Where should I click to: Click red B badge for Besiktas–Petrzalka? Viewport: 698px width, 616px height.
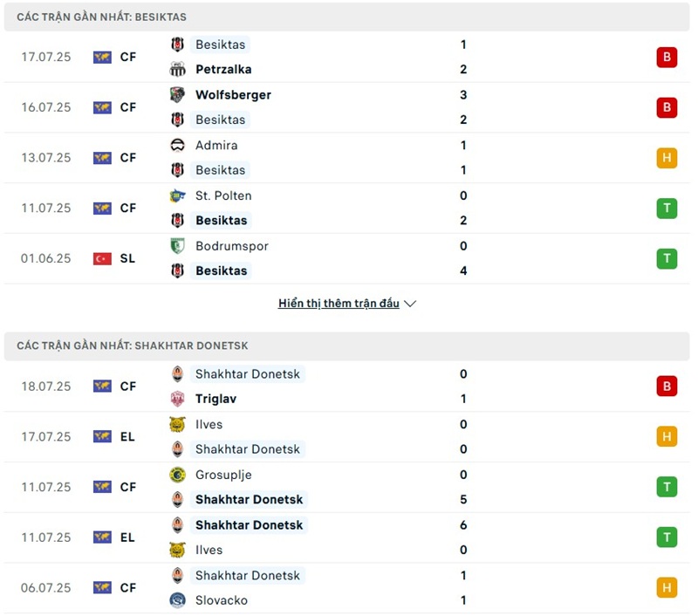tap(667, 58)
